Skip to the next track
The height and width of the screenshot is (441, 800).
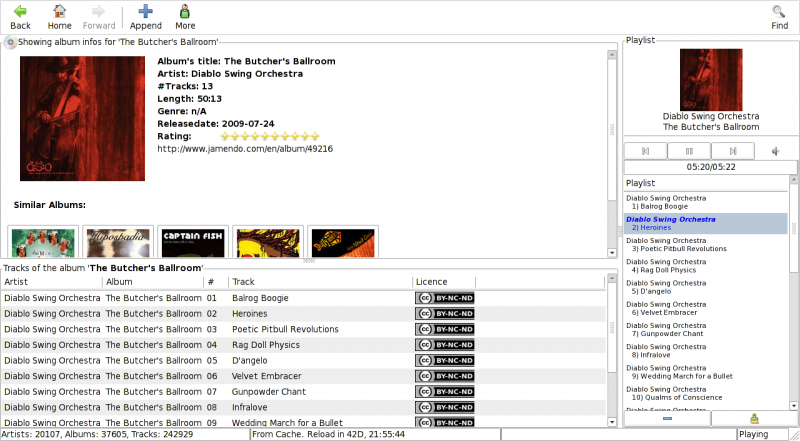point(732,151)
